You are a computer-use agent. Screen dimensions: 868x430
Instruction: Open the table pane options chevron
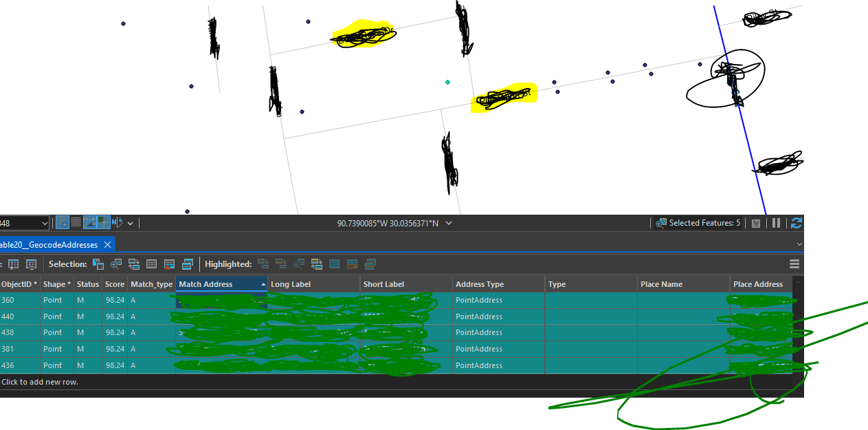pos(799,244)
